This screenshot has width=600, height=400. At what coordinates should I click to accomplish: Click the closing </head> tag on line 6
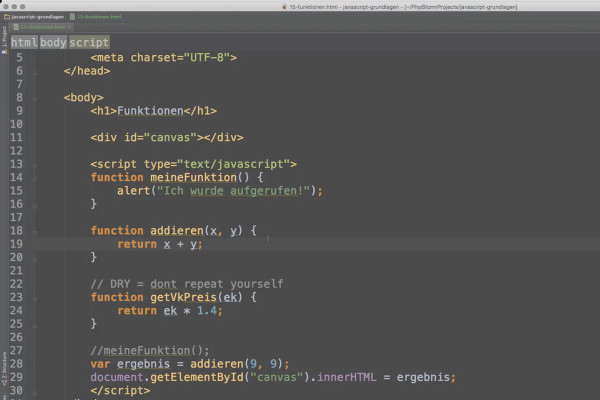coord(87,71)
